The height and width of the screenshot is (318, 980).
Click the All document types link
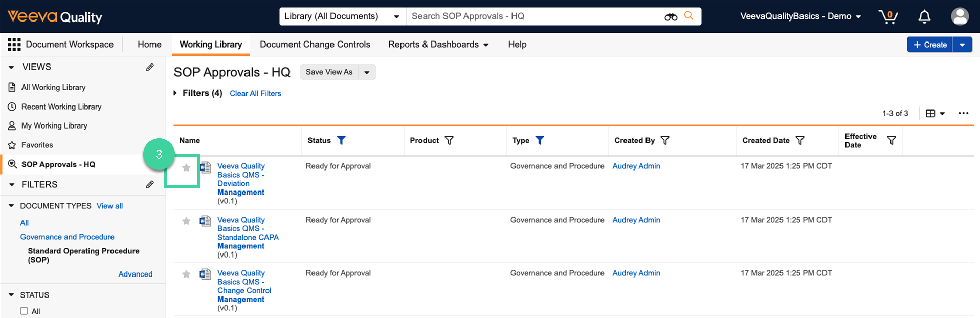pos(24,223)
